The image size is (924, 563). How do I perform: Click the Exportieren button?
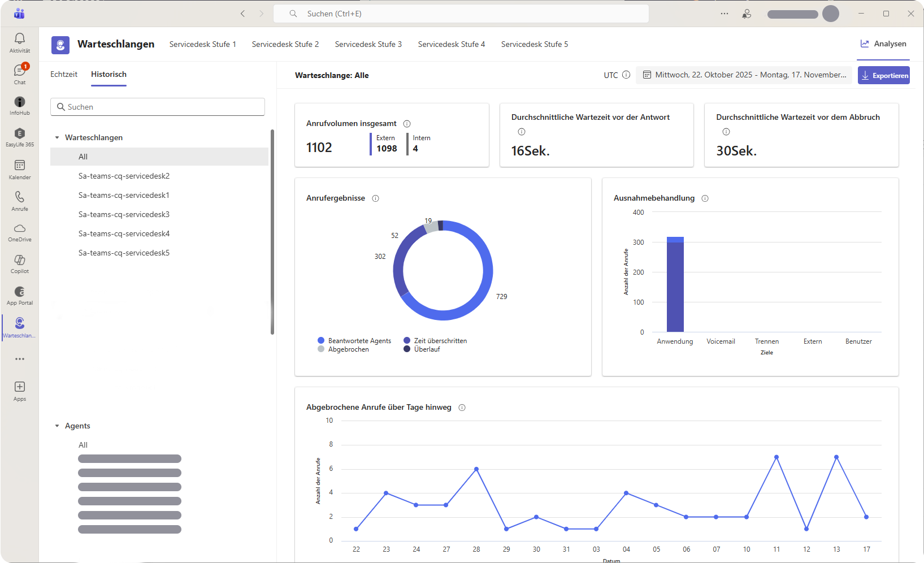coord(883,75)
